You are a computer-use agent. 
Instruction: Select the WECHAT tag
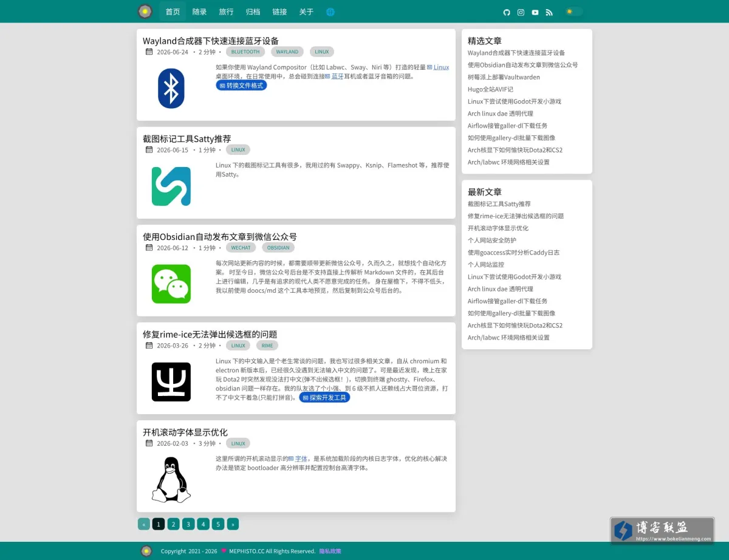[x=241, y=248]
